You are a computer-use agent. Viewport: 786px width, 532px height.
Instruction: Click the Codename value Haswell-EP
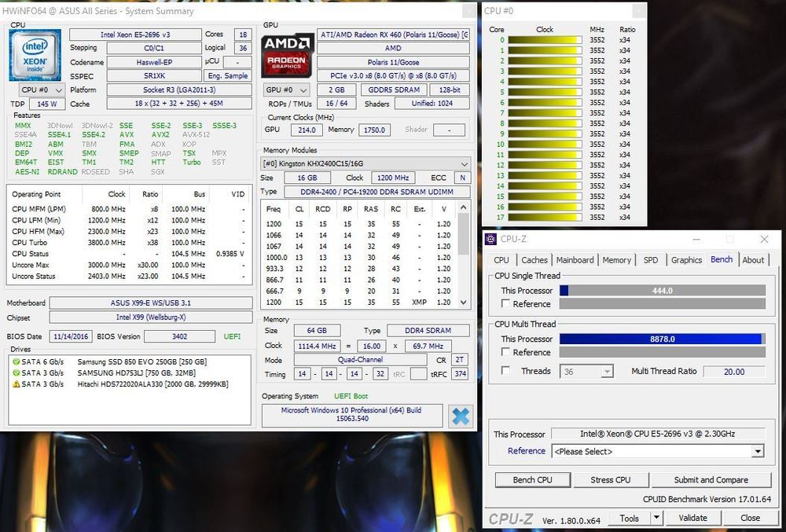154,62
